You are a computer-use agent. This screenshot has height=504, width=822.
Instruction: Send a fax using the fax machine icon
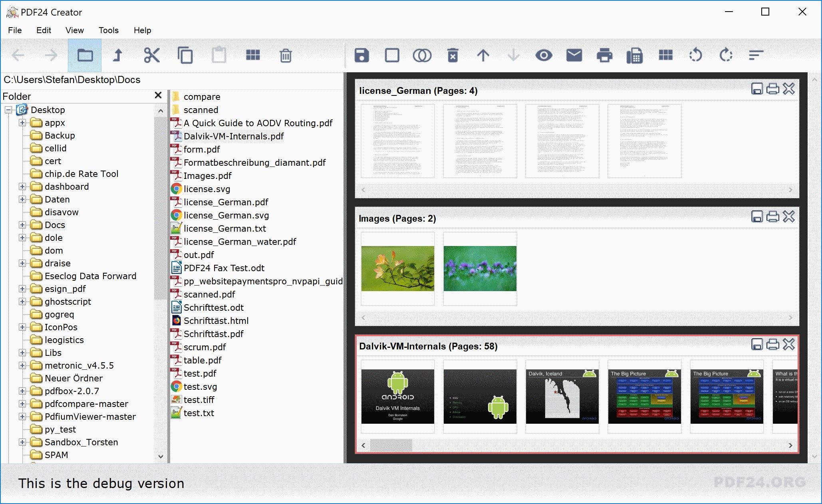[635, 55]
